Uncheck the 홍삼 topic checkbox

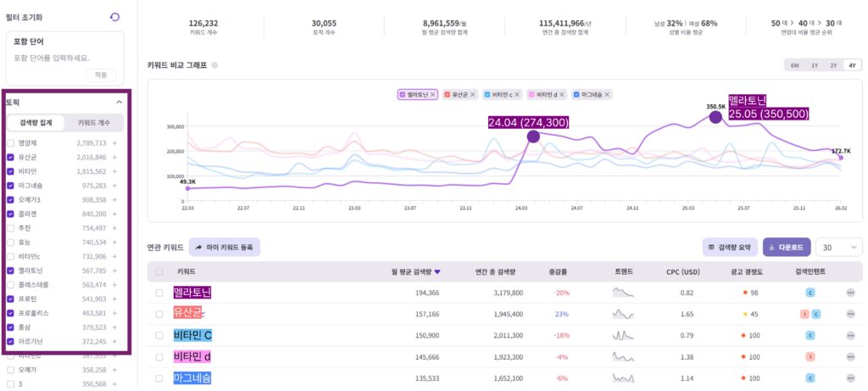pos(10,327)
